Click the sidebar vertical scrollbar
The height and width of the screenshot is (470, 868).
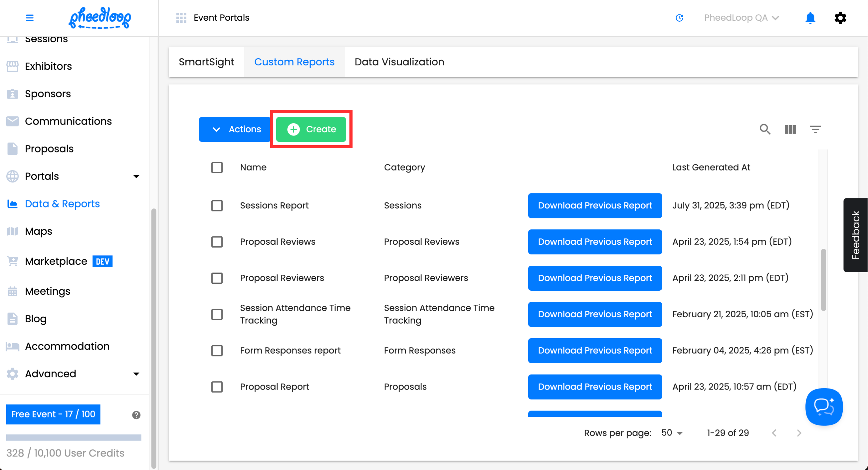point(154,338)
